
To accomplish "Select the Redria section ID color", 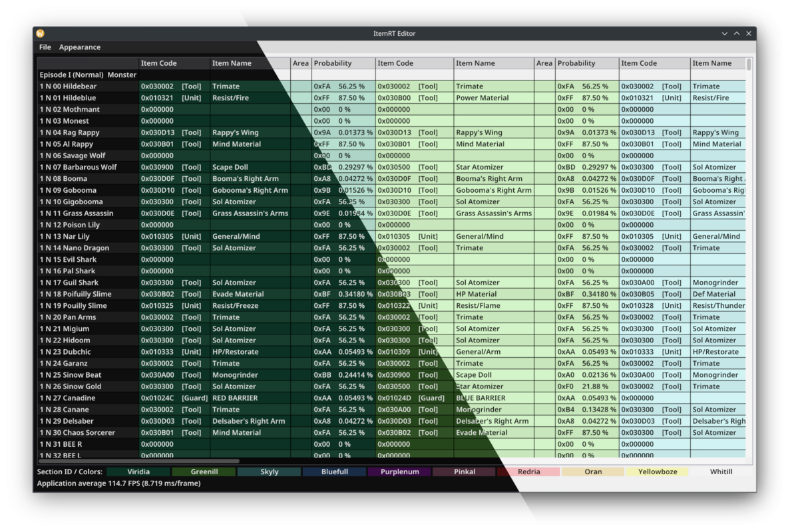I will (528, 471).
